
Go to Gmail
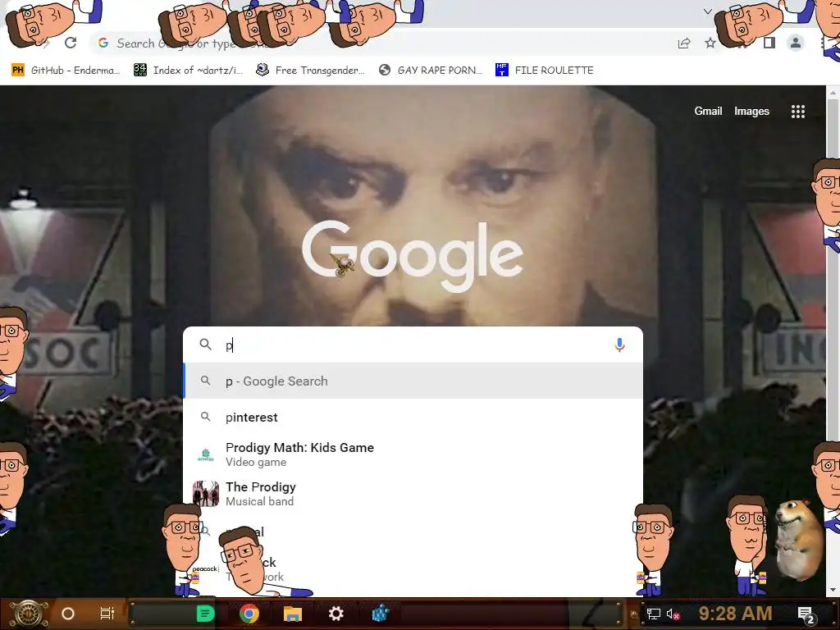click(708, 111)
